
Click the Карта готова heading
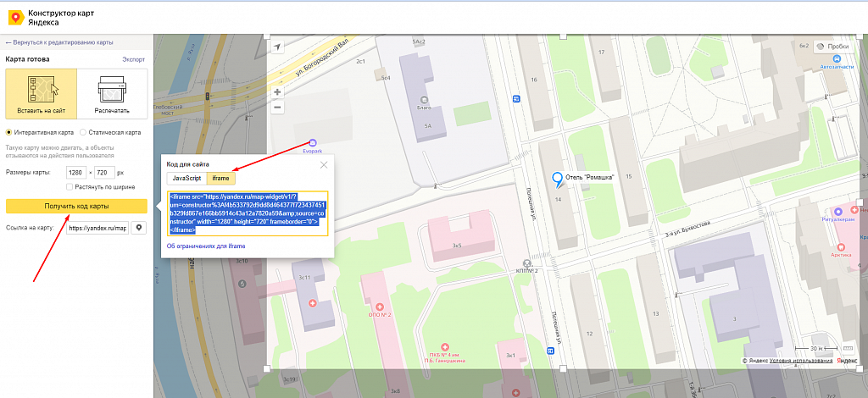pyautogui.click(x=27, y=59)
